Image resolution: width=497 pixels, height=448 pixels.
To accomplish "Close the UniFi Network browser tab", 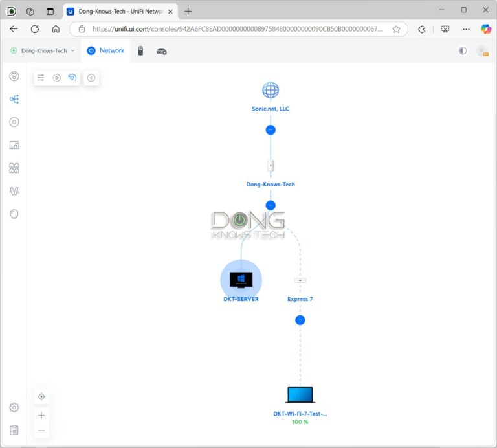I will pyautogui.click(x=170, y=12).
